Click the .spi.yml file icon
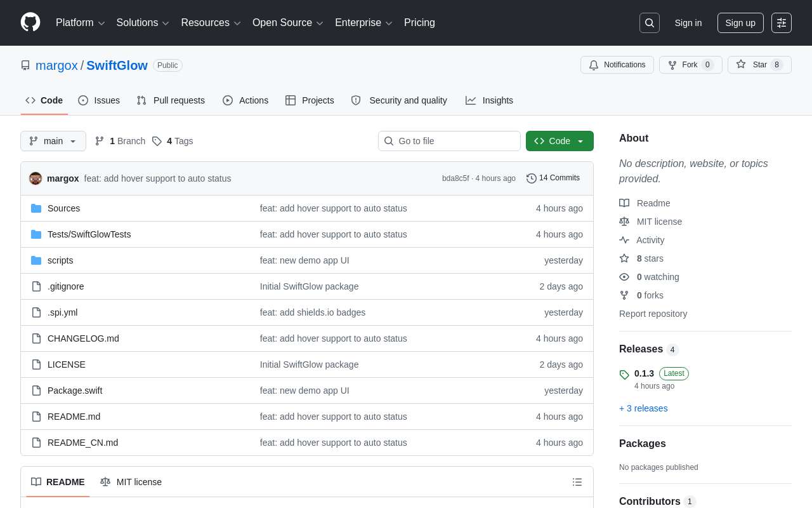The image size is (812, 508). (x=36, y=312)
